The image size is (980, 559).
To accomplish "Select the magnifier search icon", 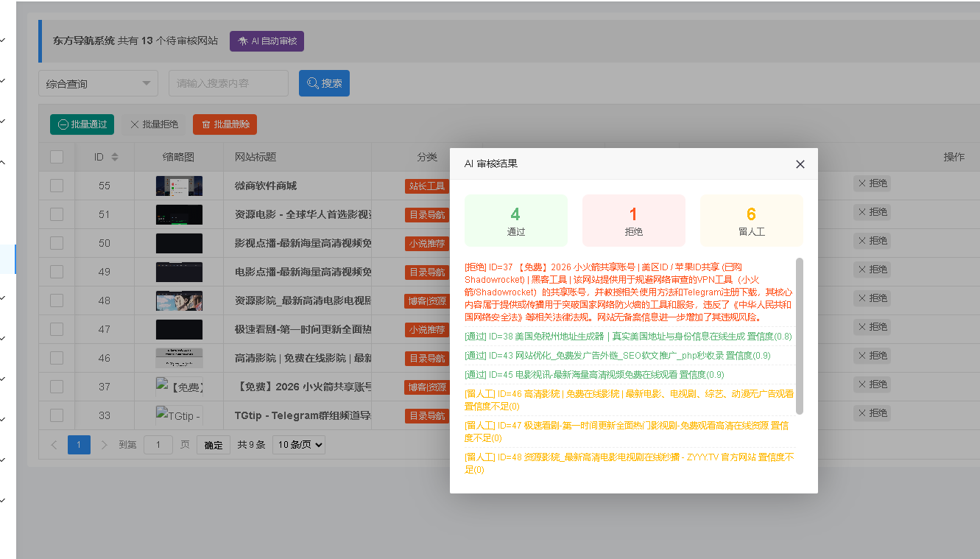I will pos(311,82).
